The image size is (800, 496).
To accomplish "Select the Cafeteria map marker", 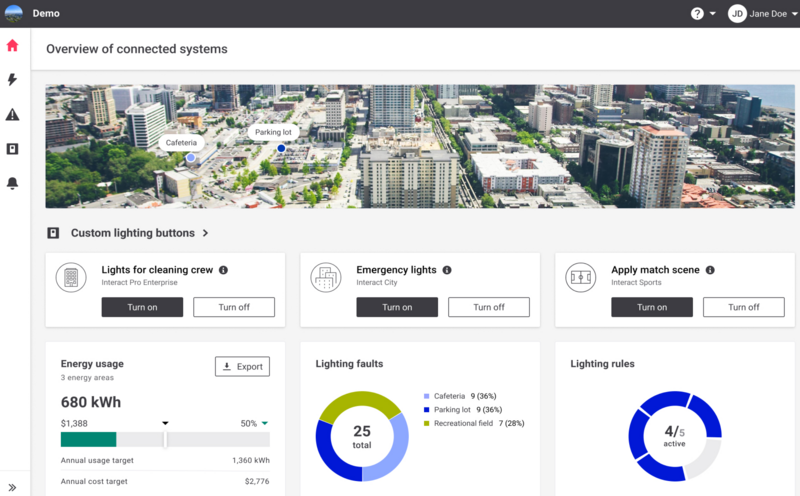I will [190, 157].
